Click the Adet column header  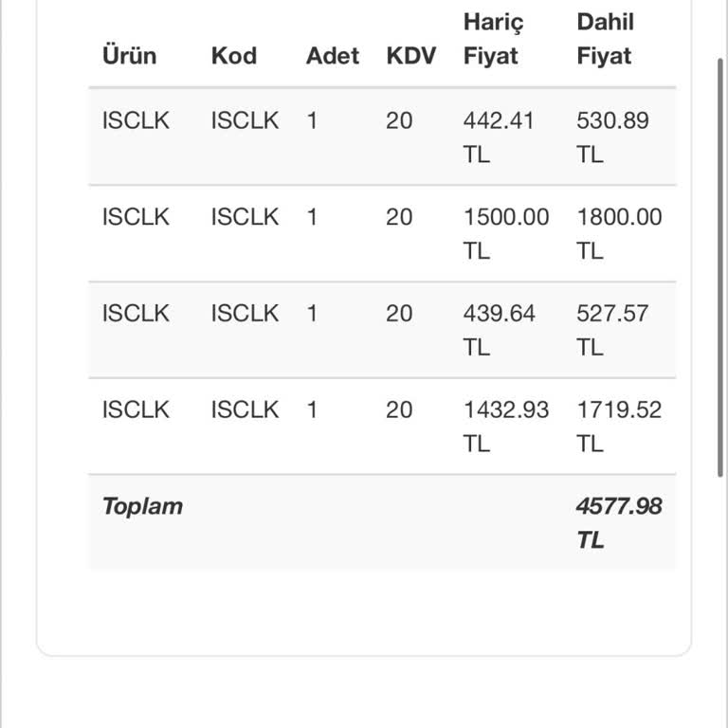(333, 56)
